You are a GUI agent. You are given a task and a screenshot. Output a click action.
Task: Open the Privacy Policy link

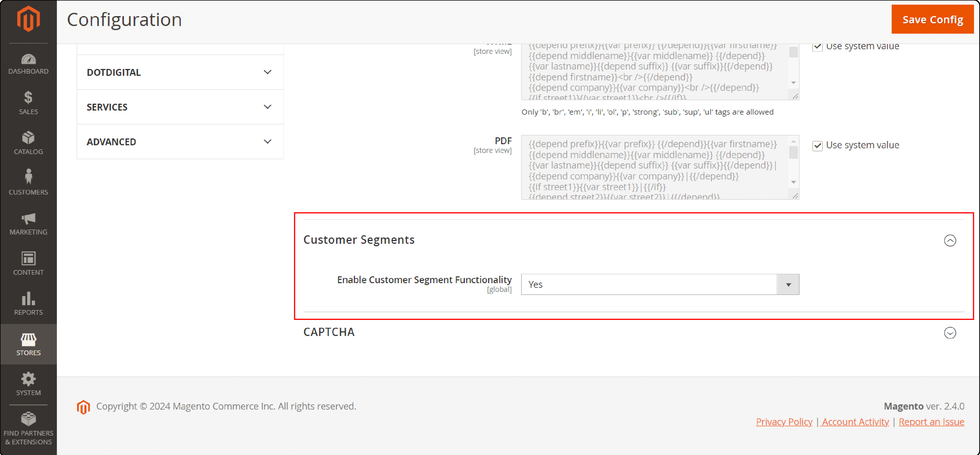tap(784, 422)
